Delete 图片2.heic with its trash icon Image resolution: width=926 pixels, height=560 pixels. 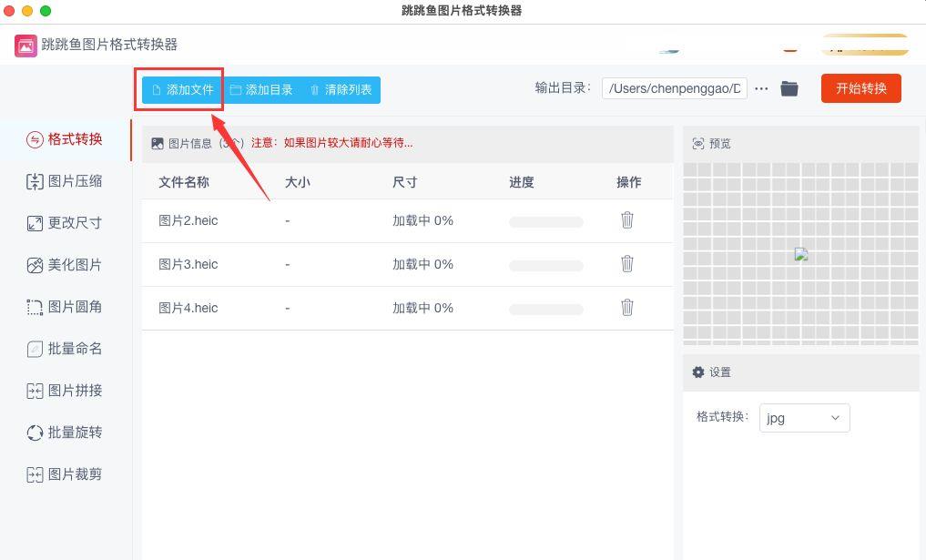pyautogui.click(x=627, y=220)
